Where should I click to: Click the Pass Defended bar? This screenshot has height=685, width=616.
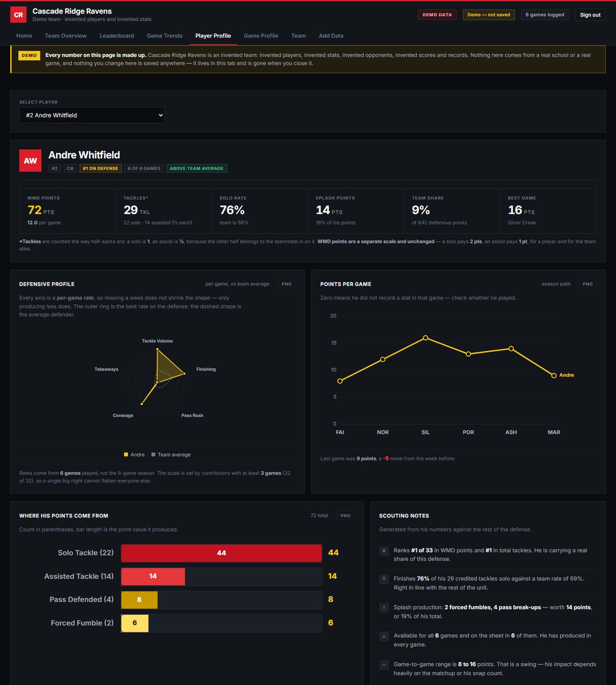(139, 600)
